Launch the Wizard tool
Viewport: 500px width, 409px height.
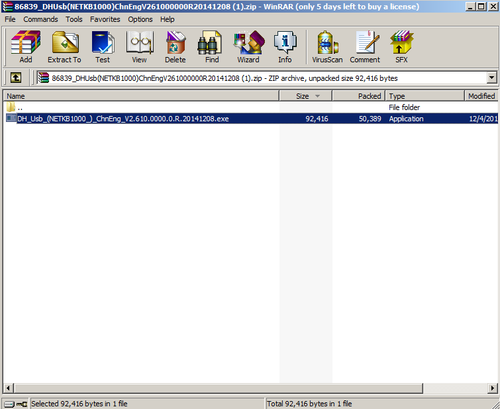click(248, 47)
